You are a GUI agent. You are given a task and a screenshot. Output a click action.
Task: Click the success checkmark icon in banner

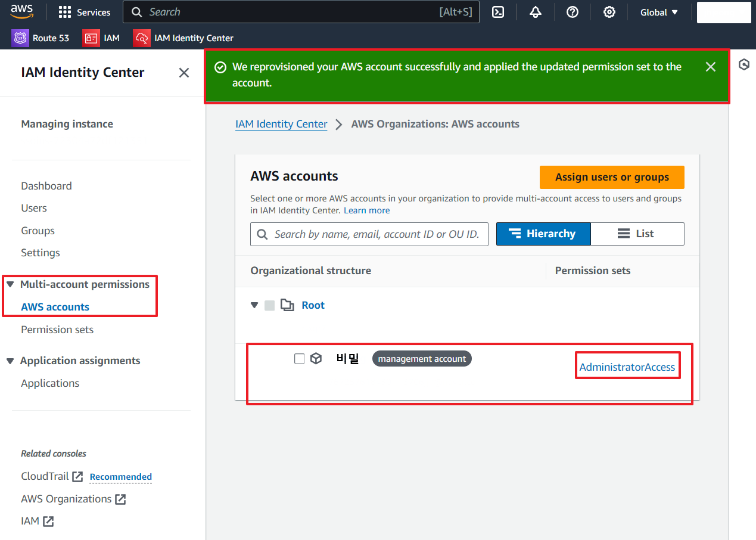220,67
